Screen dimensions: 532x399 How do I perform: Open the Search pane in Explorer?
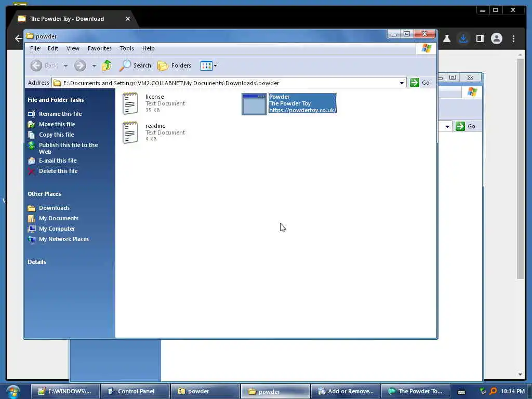(135, 65)
